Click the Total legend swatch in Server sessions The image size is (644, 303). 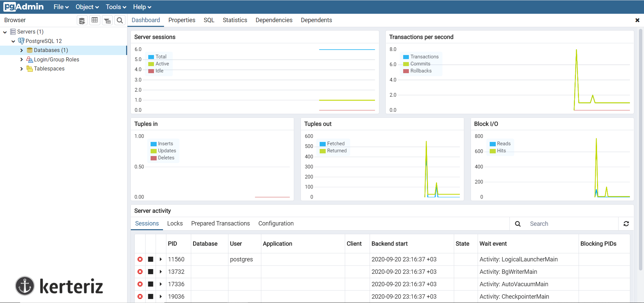151,57
